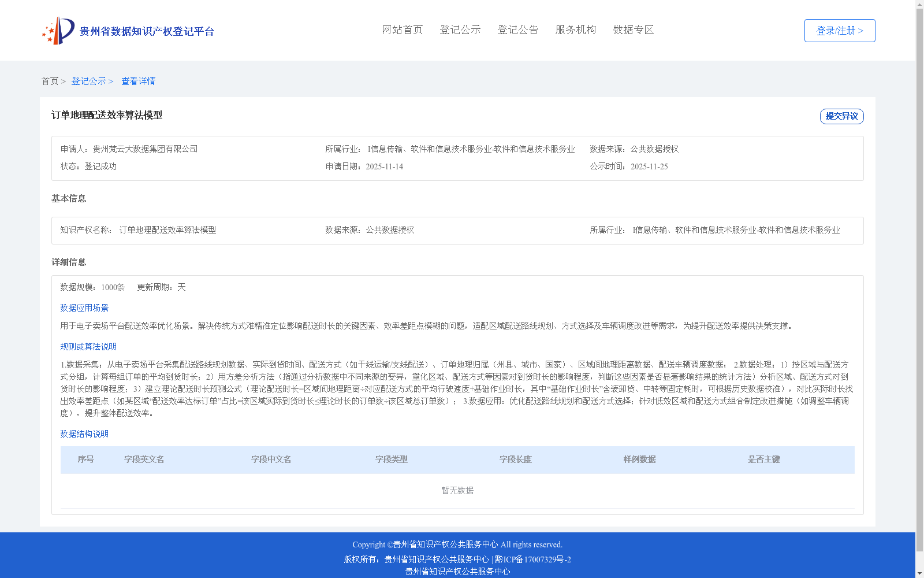Open the 网站首页 menu item
The height and width of the screenshot is (578, 924).
tap(403, 29)
